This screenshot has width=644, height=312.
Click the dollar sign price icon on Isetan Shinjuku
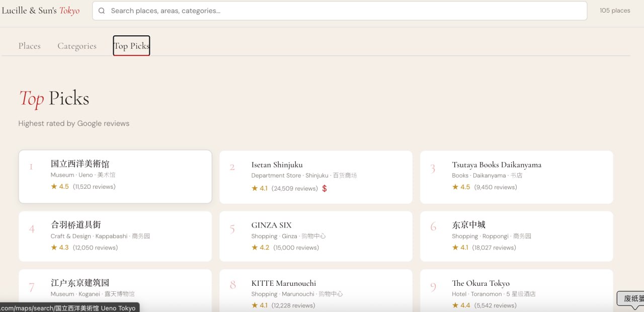coord(325,188)
